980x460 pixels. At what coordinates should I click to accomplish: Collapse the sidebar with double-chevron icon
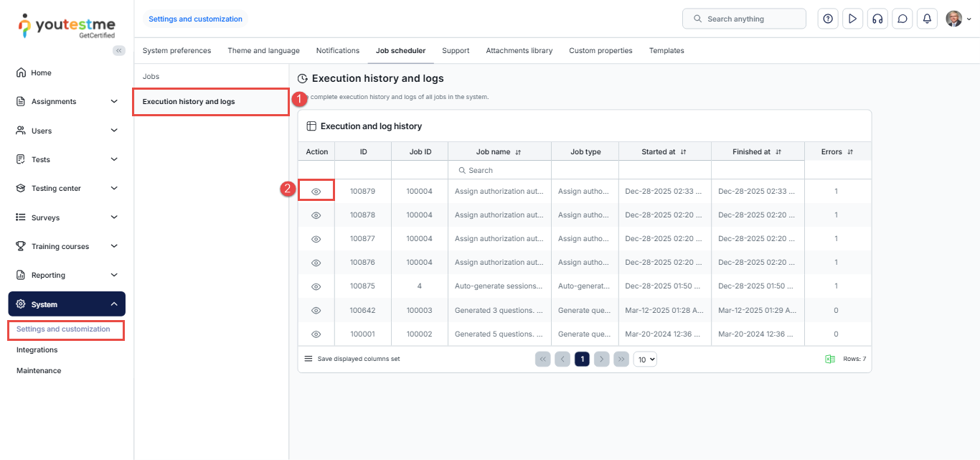[x=119, y=50]
